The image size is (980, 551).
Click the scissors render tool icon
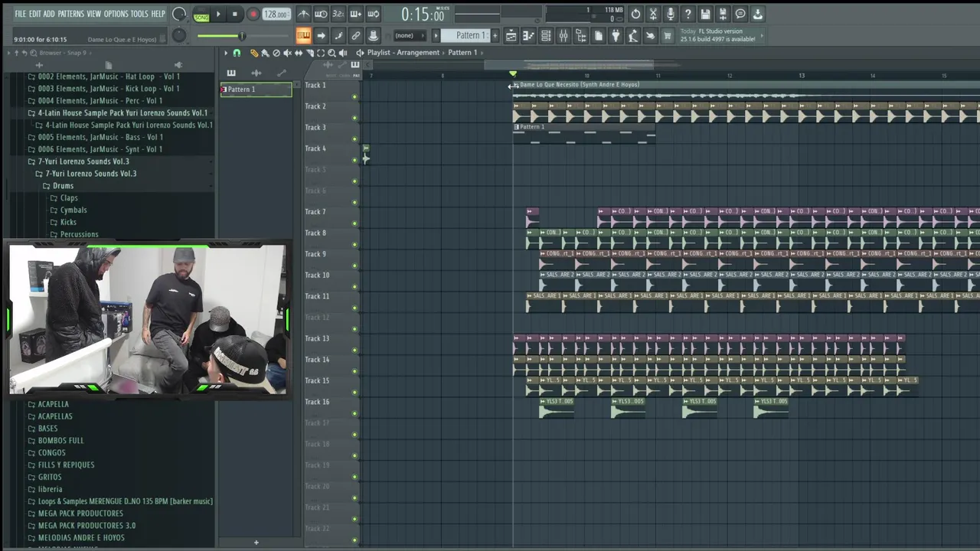tap(653, 14)
